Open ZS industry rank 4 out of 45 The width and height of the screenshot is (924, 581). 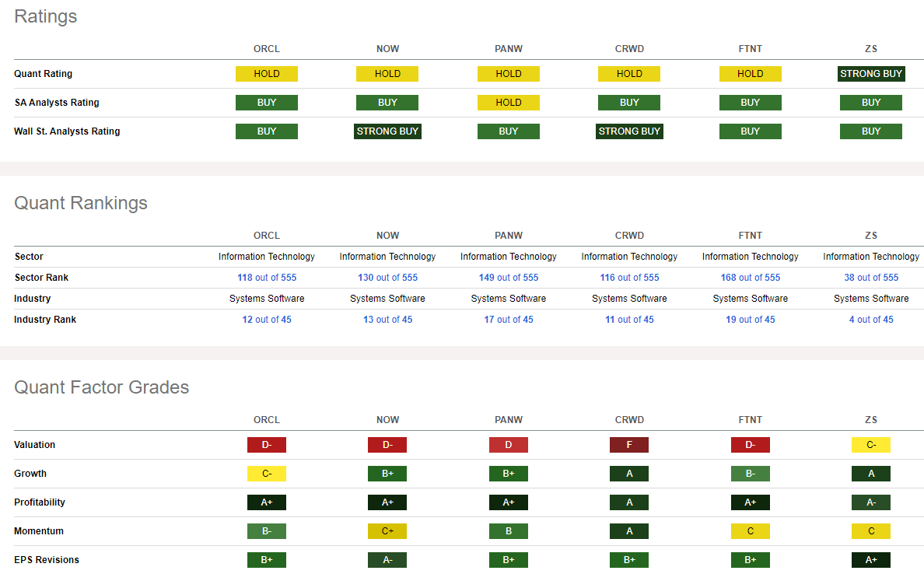coord(871,320)
